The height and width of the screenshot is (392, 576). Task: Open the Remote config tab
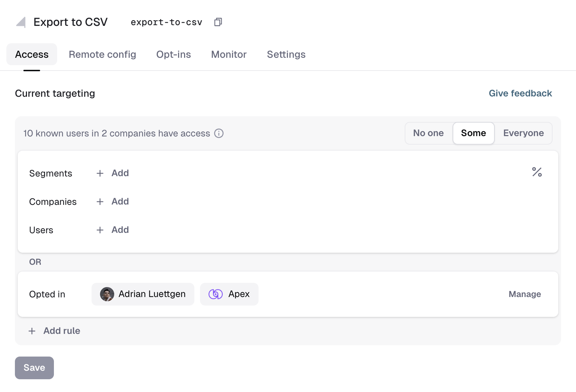(x=103, y=55)
